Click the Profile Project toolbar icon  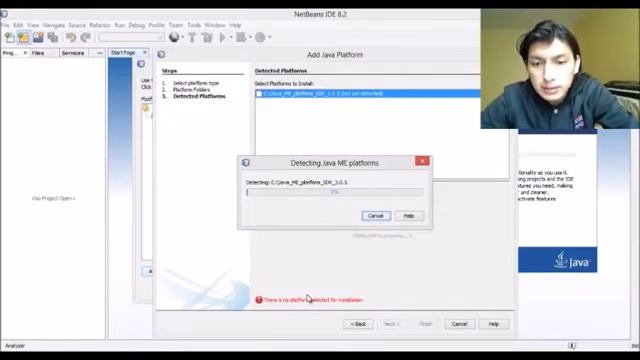pos(260,38)
